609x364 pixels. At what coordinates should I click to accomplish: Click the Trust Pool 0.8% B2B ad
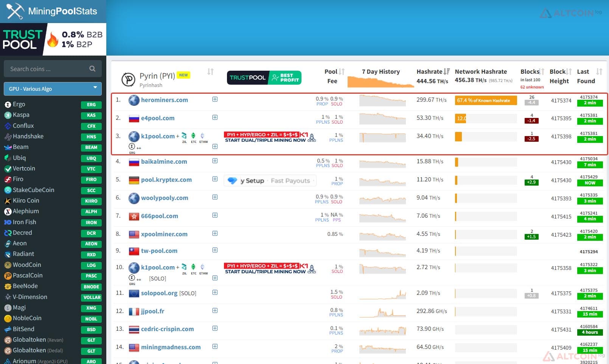(53, 39)
